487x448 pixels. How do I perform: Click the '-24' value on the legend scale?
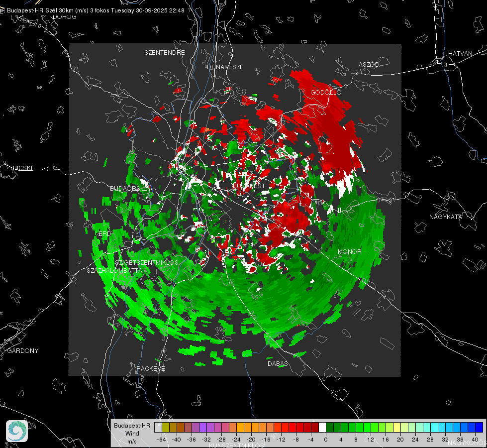[236, 440]
